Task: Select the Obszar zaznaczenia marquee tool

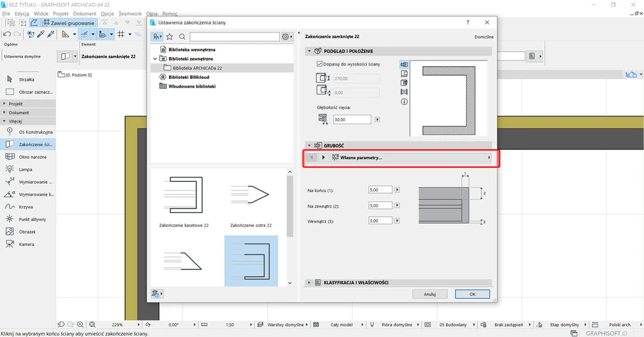Action: coord(29,92)
